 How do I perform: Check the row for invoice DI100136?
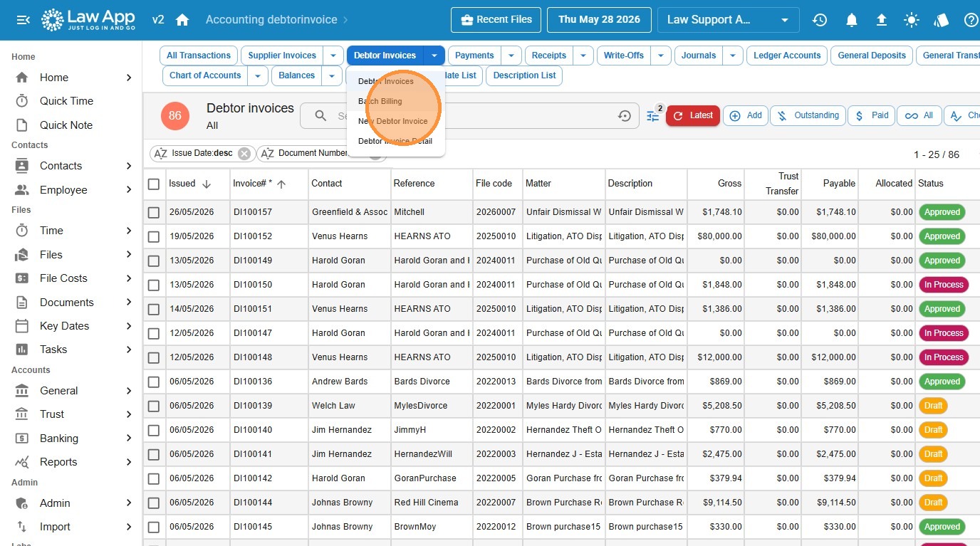point(154,382)
